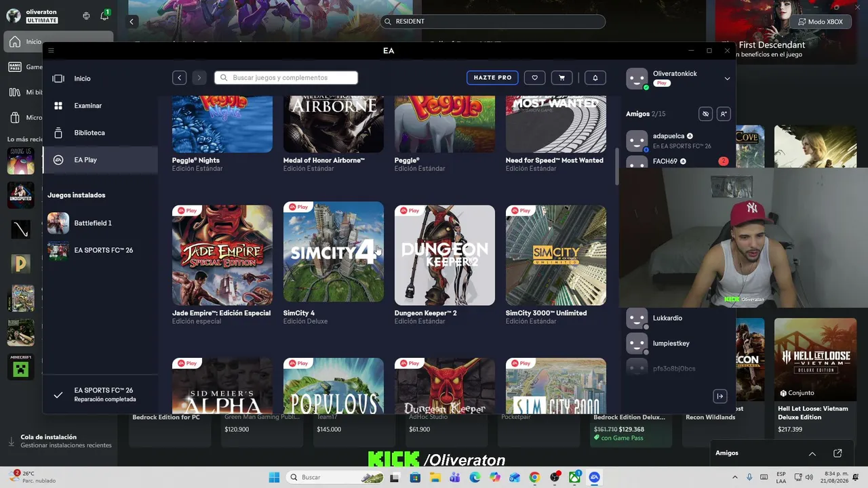
Task: Open Battlefield 1 from installed games
Action: (100, 223)
